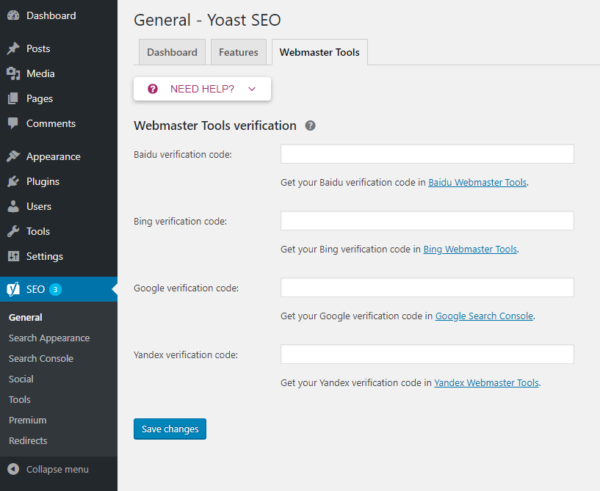
Task: Follow the Baidu Webmaster Tools link
Action: pyautogui.click(x=477, y=183)
